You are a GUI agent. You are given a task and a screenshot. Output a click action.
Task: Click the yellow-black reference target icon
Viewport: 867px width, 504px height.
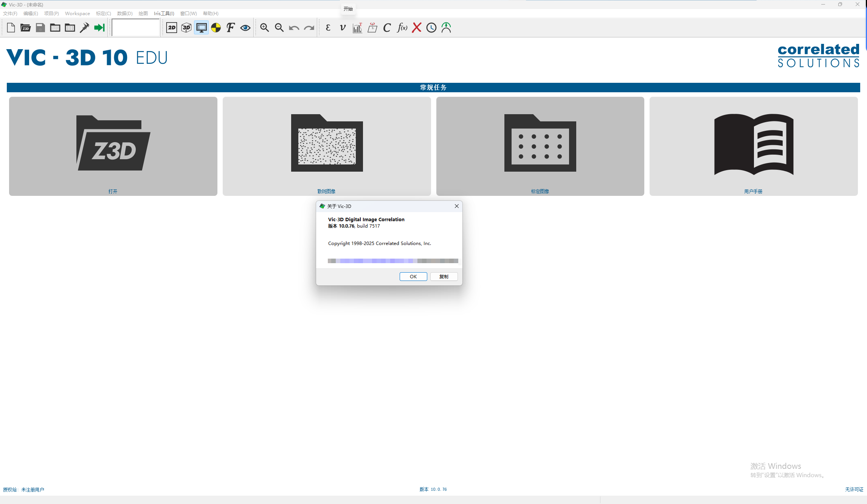(216, 28)
